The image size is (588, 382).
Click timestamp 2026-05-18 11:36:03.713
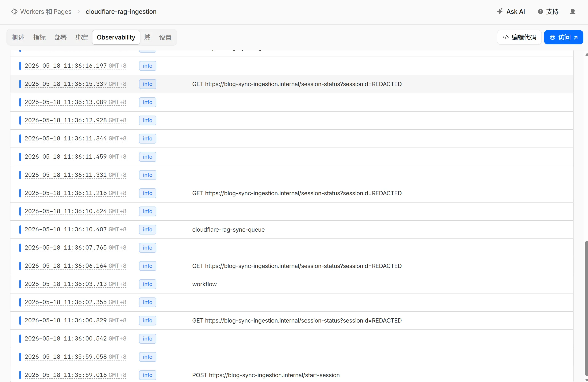coord(75,284)
